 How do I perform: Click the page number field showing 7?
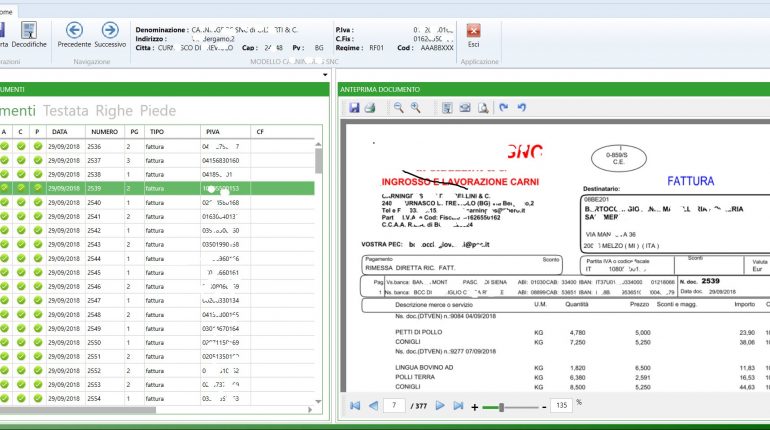tap(394, 405)
